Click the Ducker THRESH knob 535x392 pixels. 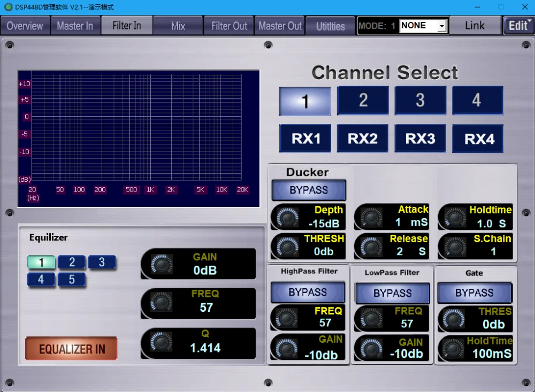(x=287, y=247)
